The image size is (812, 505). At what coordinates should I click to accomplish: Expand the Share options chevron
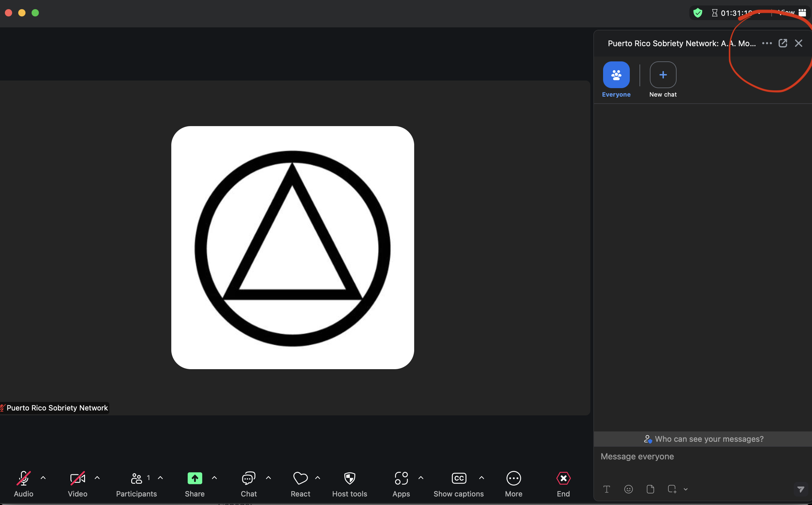click(214, 478)
